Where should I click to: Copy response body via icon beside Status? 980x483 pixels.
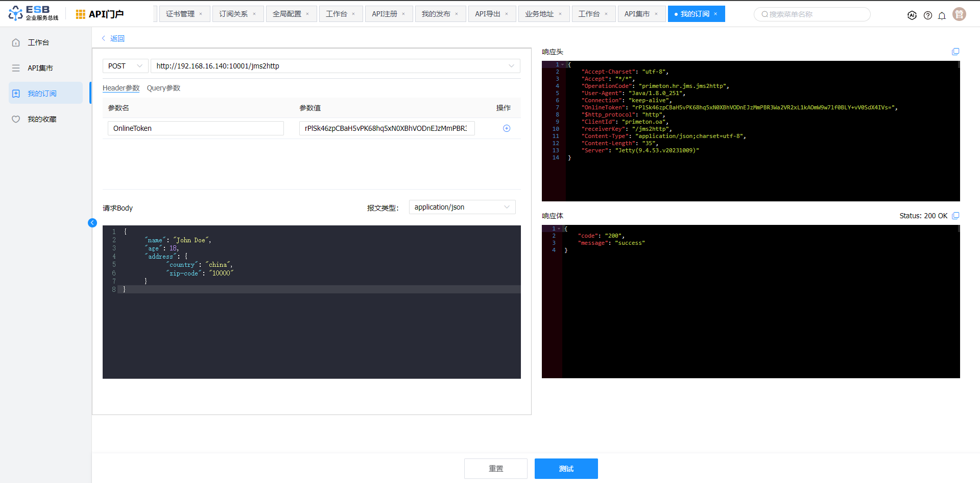(955, 216)
